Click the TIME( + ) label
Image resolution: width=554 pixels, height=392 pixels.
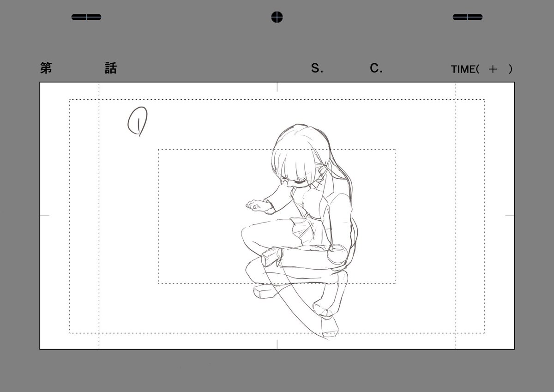click(x=482, y=69)
